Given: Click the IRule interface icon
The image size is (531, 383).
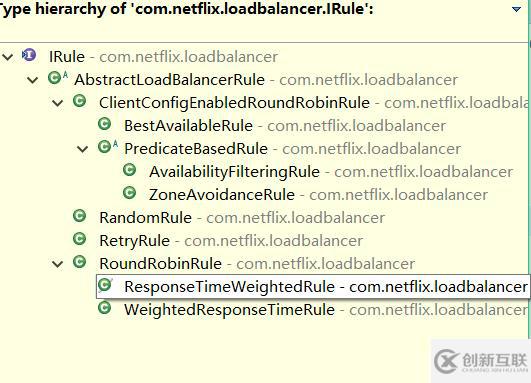Looking at the screenshot, I should [x=29, y=55].
